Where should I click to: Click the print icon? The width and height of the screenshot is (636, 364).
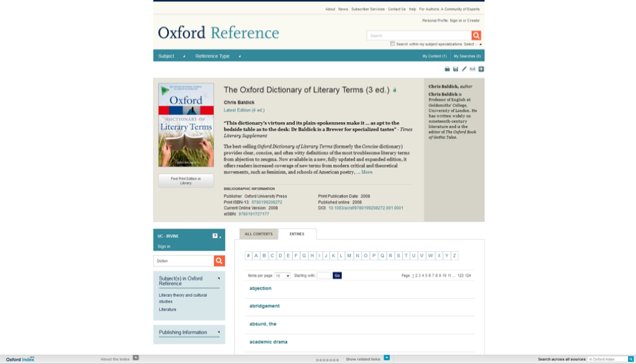point(447,69)
